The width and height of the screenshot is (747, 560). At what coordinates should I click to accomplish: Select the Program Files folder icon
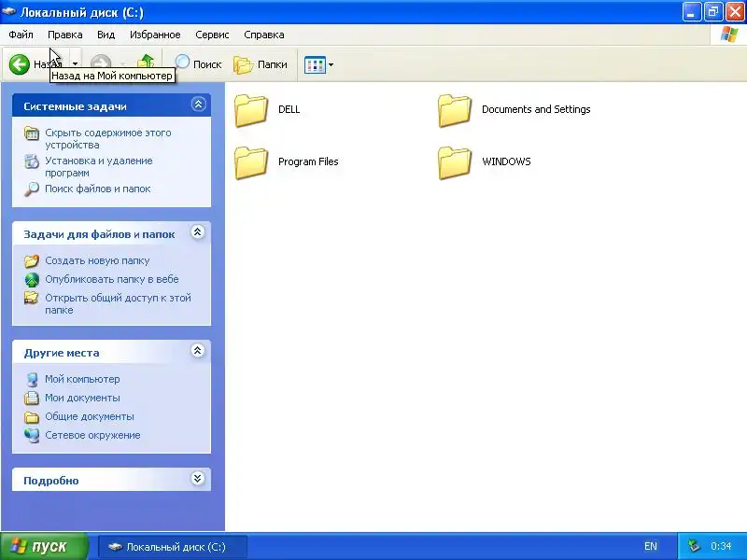pyautogui.click(x=251, y=161)
